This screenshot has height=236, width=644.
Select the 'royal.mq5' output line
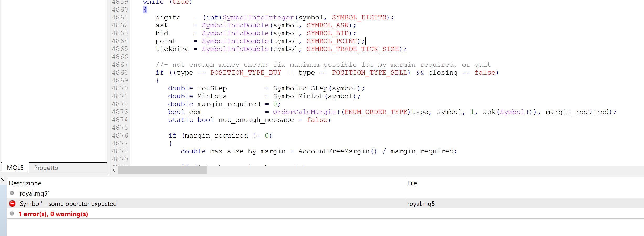(325, 193)
